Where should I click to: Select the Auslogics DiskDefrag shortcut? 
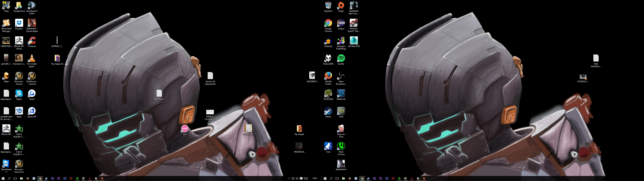(x=341, y=43)
